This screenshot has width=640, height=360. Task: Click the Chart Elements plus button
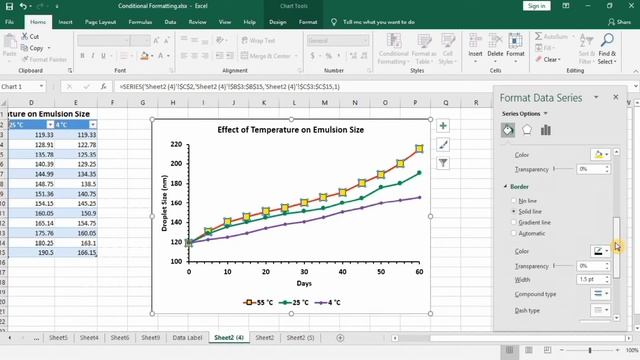pyautogui.click(x=443, y=126)
